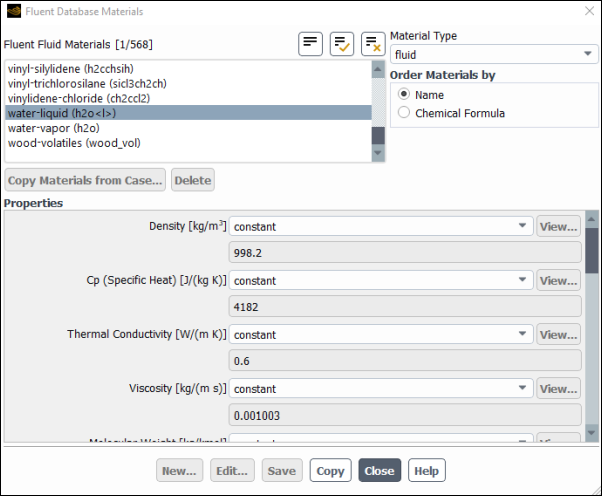Screen dimensions: 602x496
Task: Select vinyl-silylidene (h2cchsih) in the list
Action: coord(188,69)
